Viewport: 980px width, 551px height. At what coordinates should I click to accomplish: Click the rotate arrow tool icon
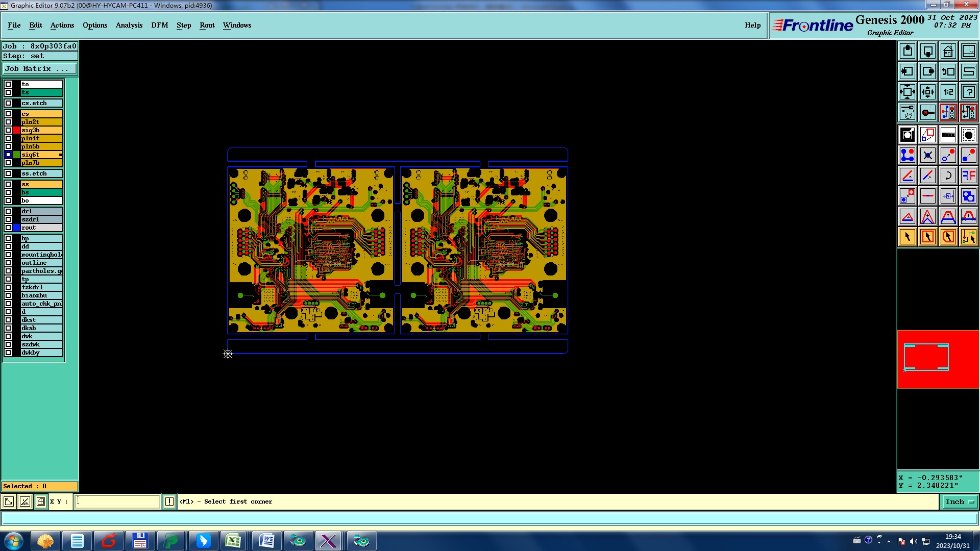click(948, 176)
